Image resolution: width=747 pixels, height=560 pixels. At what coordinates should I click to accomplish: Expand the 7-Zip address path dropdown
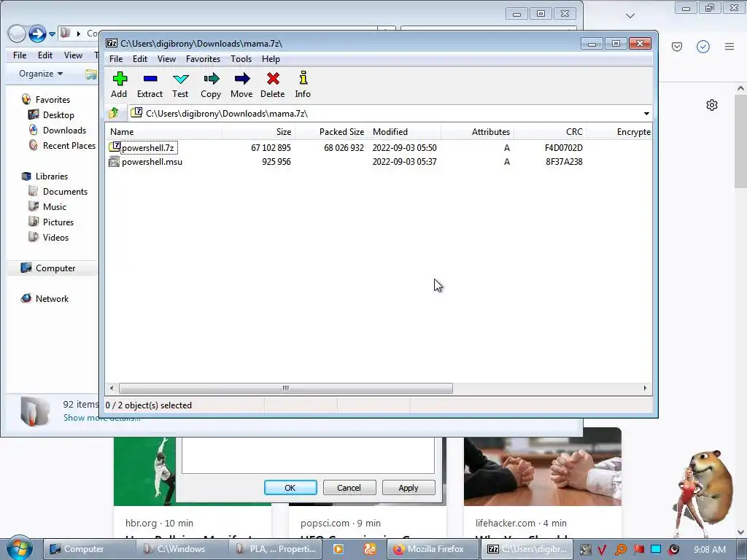(646, 113)
